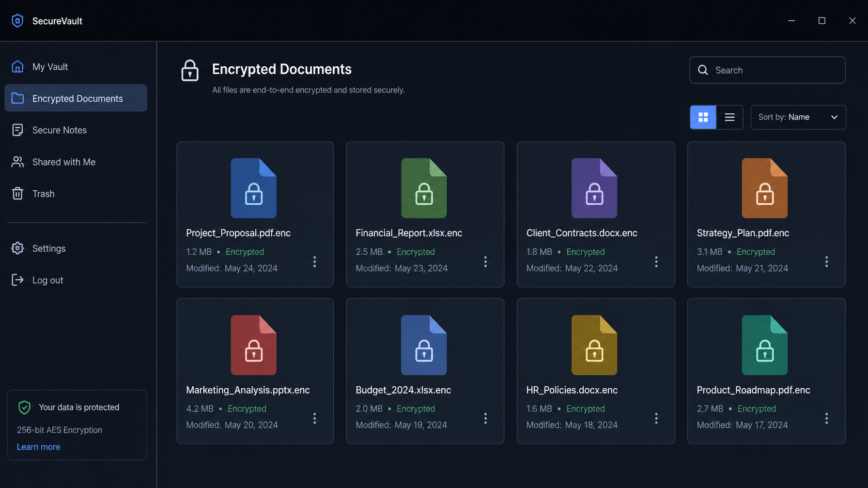
Task: Open more options for Marketing_Analysis.pptx.enc
Action: coord(314,418)
